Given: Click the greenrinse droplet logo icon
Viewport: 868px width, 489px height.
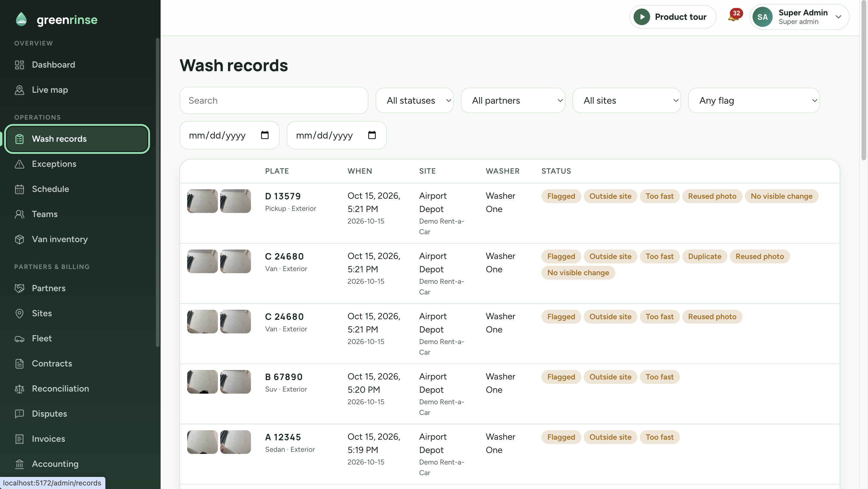Looking at the screenshot, I should (21, 19).
